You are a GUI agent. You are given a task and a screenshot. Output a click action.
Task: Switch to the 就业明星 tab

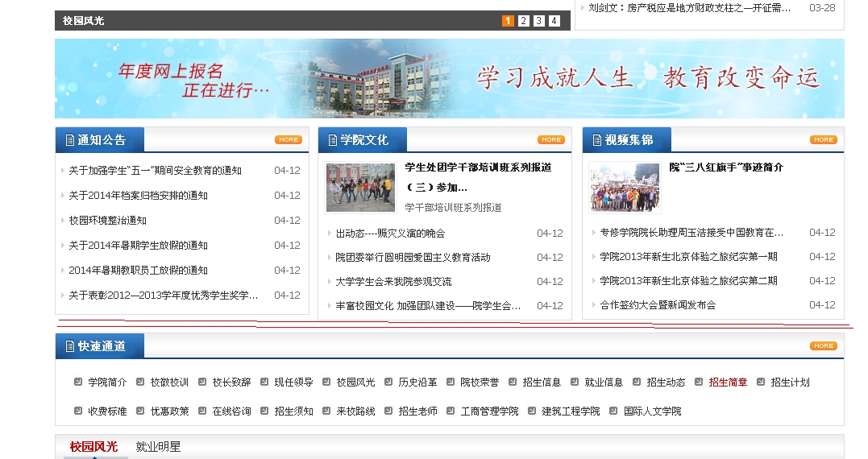point(158,446)
